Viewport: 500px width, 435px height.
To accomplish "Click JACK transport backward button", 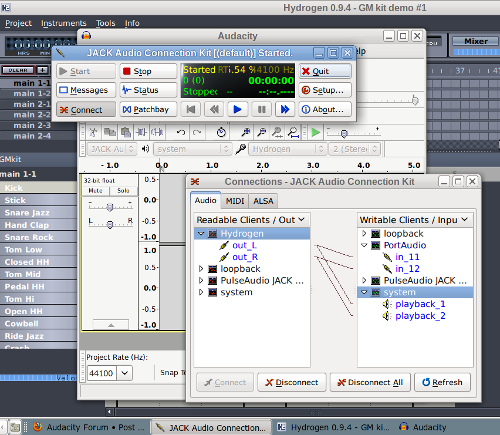I will click(x=214, y=109).
